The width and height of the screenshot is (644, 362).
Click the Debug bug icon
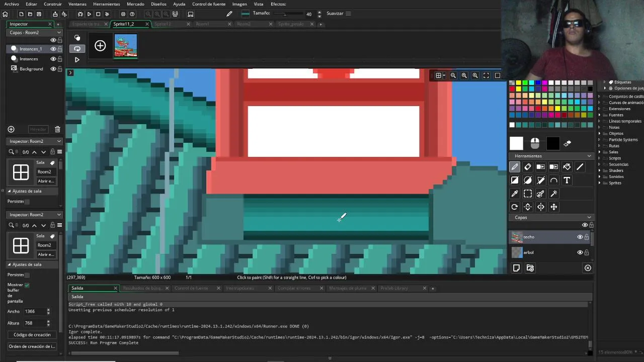(x=80, y=14)
